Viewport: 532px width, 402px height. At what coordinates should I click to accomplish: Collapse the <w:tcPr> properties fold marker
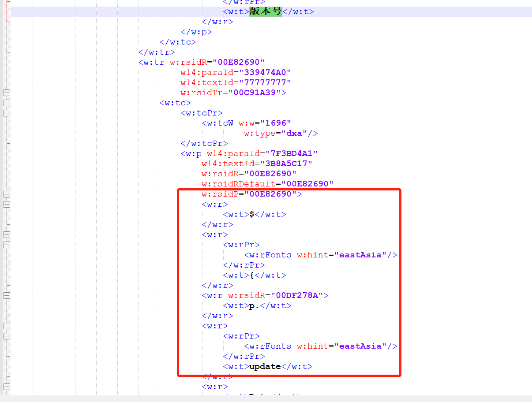pos(6,113)
